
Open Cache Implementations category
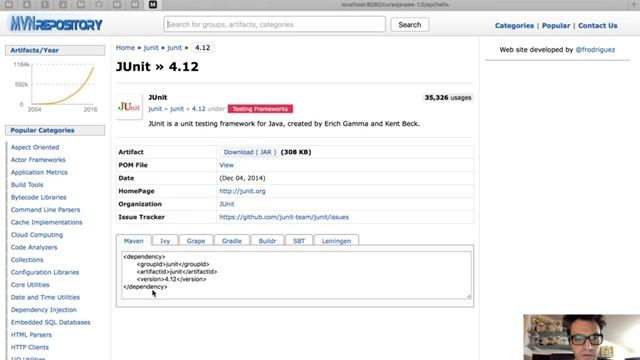(47, 222)
